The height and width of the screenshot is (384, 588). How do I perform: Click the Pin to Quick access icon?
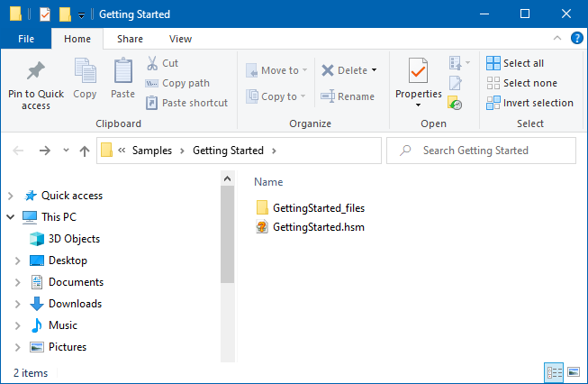pos(36,71)
